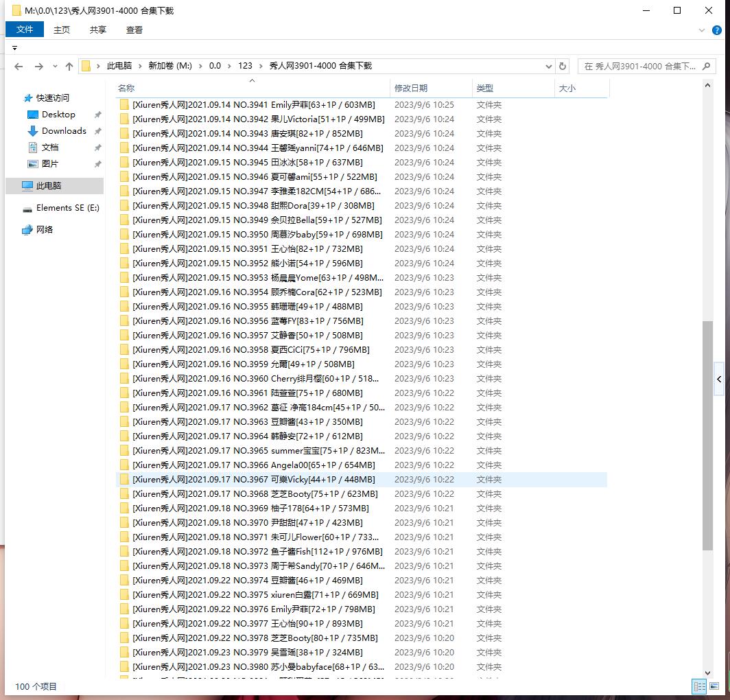Open Desktop from Quick access sidebar
The image size is (730, 700).
coord(58,115)
